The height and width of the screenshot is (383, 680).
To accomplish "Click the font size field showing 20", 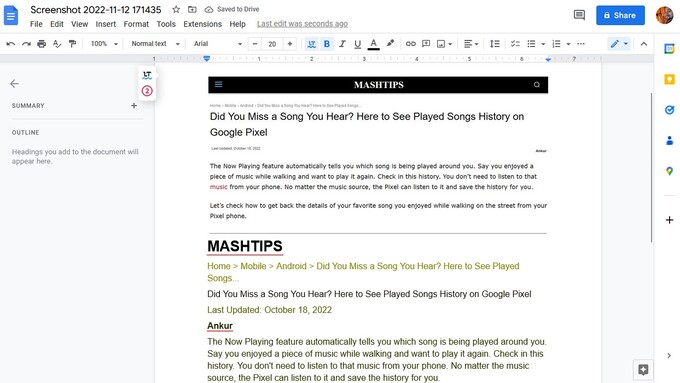I will pos(272,44).
